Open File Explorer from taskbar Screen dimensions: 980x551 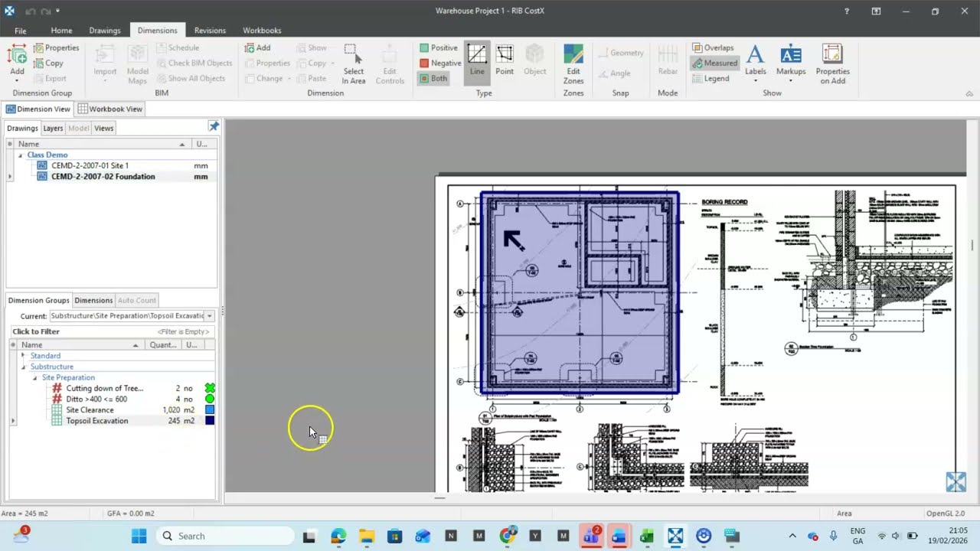(x=366, y=536)
